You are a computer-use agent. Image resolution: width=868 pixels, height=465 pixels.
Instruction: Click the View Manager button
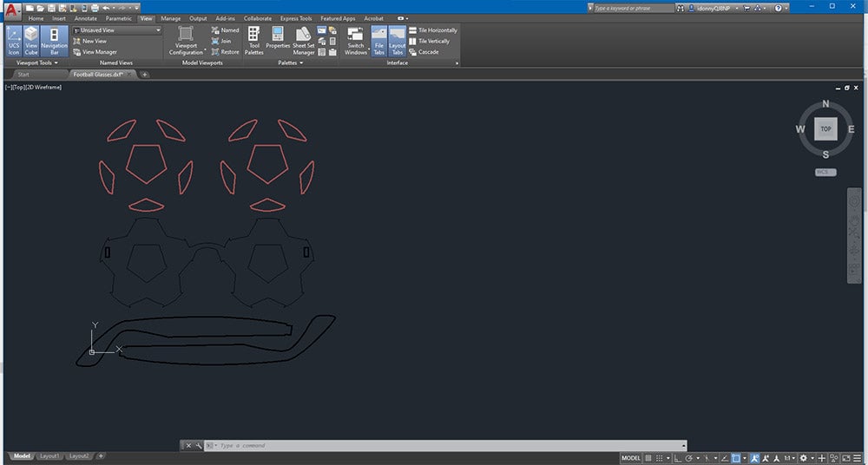pos(99,52)
